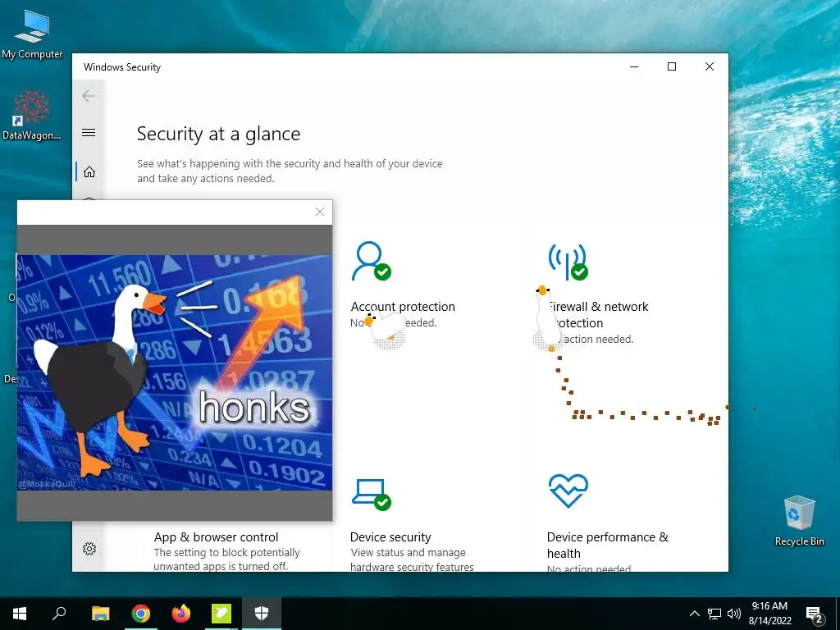
Task: Open the Device security laptop icon
Action: point(372,494)
